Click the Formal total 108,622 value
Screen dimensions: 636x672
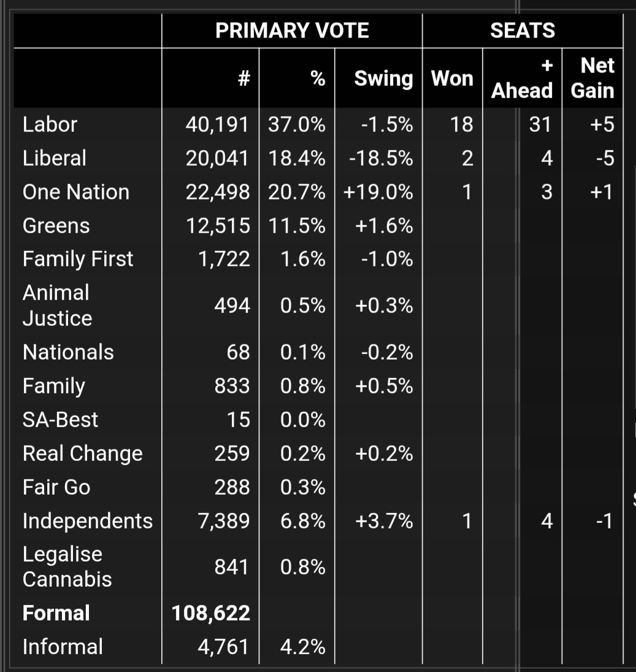pyautogui.click(x=211, y=613)
